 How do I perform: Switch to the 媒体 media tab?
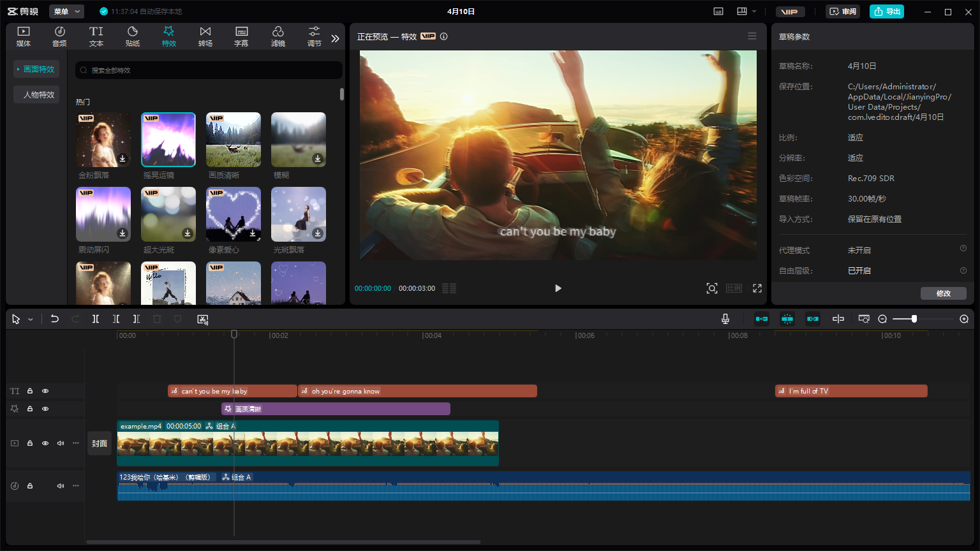click(x=23, y=36)
